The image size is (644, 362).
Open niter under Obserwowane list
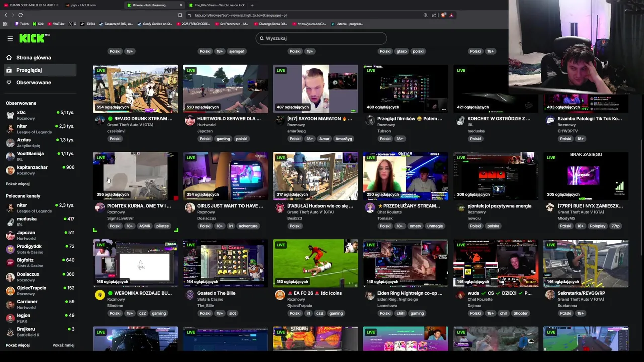40,129
